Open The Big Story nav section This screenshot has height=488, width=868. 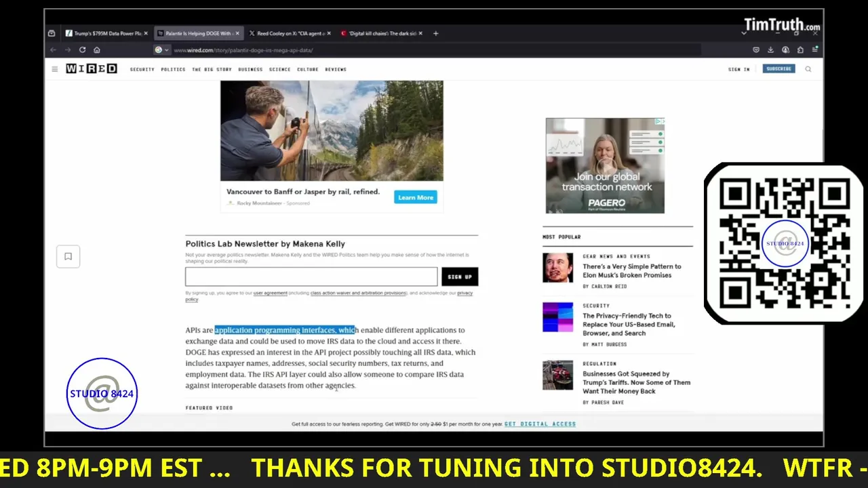[212, 69]
